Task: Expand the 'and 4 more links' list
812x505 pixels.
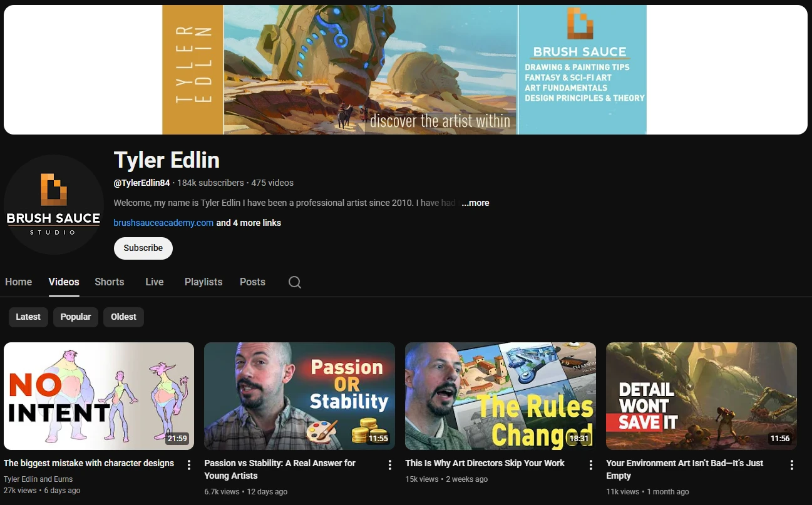Action: click(x=249, y=223)
